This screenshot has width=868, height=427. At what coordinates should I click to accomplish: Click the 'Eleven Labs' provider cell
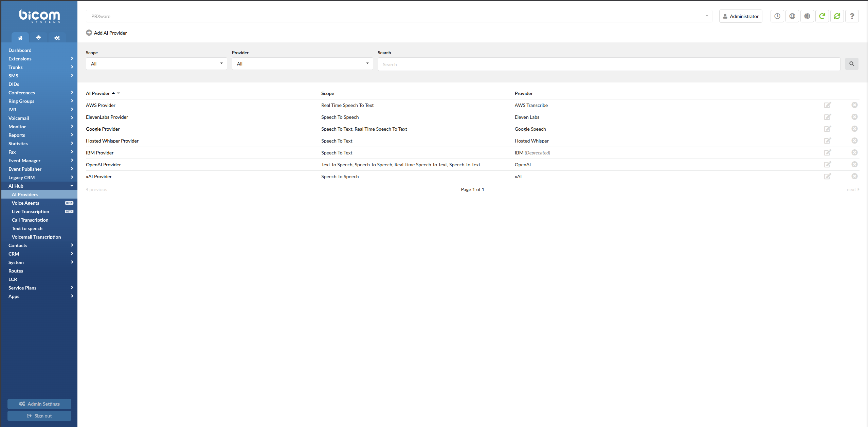pos(527,117)
